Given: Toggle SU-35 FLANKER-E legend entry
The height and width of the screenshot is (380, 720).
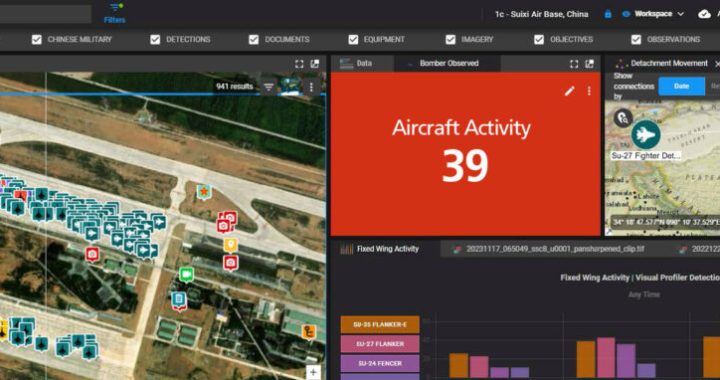Looking at the screenshot, I should 380,324.
